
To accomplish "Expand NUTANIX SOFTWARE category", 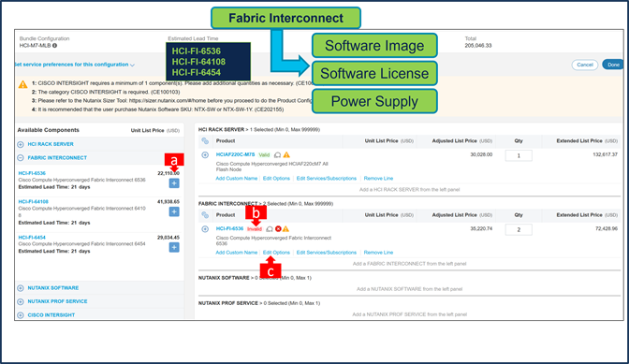I will [21, 288].
